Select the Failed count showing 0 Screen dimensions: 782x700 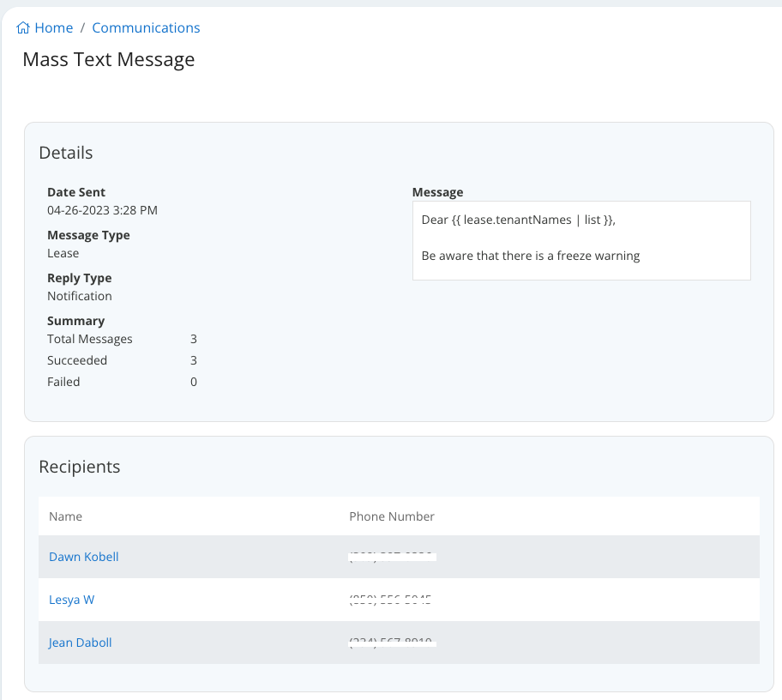coord(194,381)
